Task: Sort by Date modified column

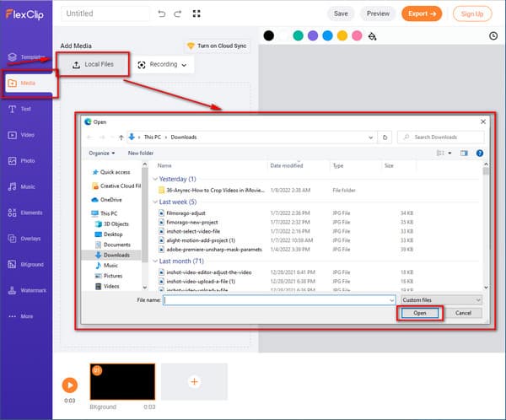Action: [287, 165]
